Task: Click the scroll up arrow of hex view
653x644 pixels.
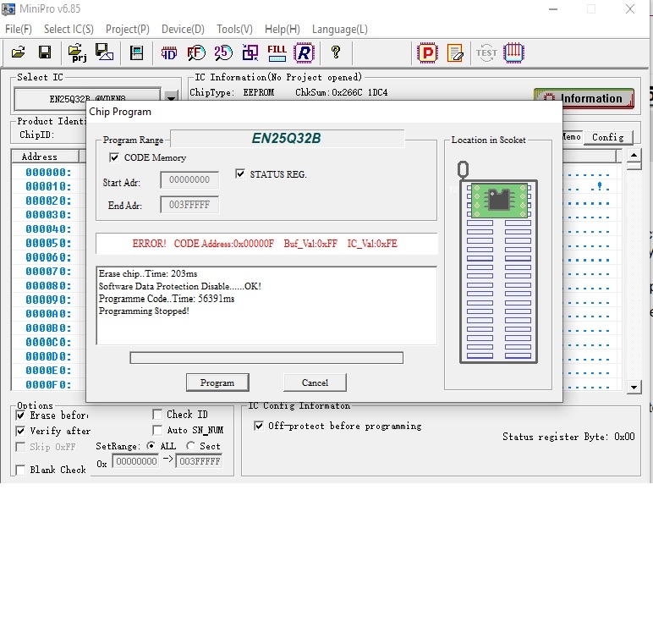Action: 634,156
